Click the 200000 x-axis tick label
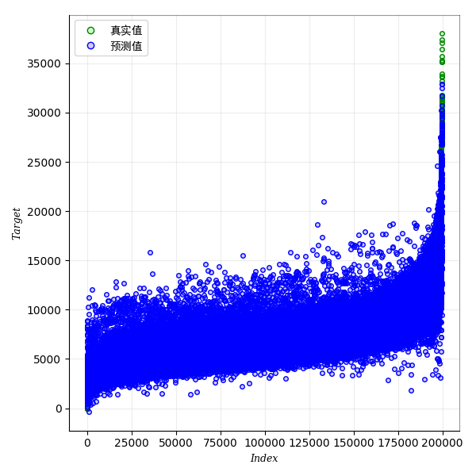 tap(443, 443)
